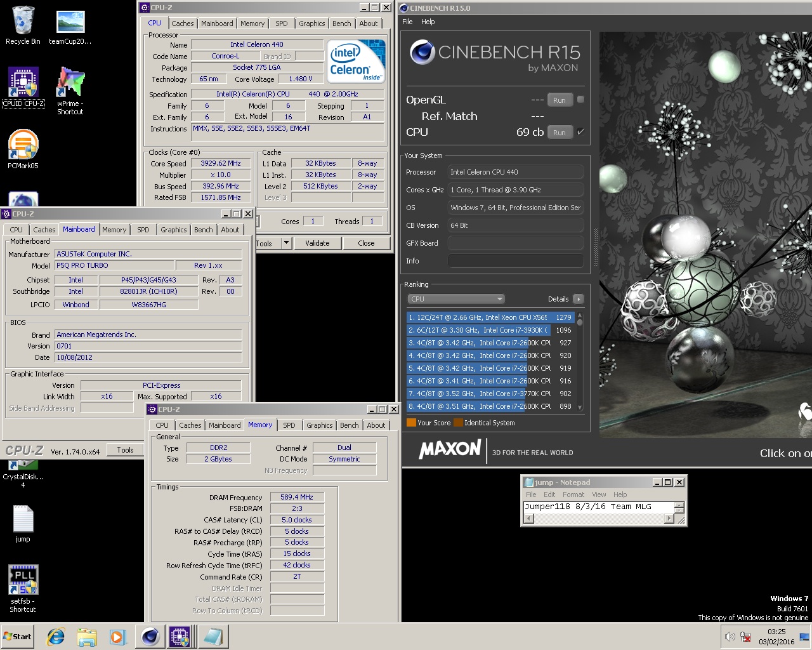The width and height of the screenshot is (812, 650).
Task: Click the volume speaker tray icon
Action: pyautogui.click(x=730, y=637)
